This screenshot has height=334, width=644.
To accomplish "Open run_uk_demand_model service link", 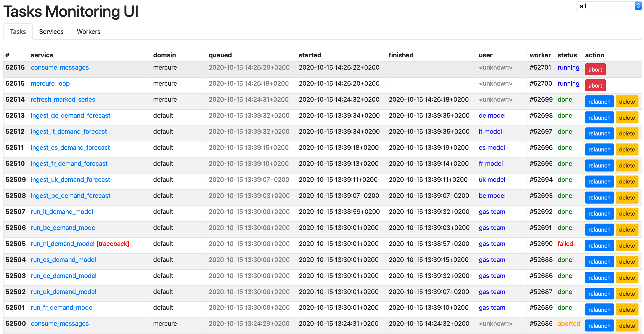I will [63, 292].
